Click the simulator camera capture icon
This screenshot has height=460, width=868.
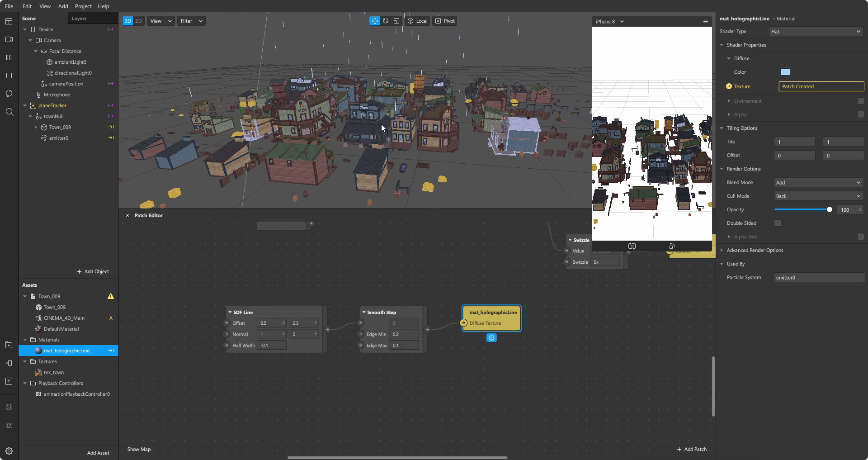[x=632, y=246]
